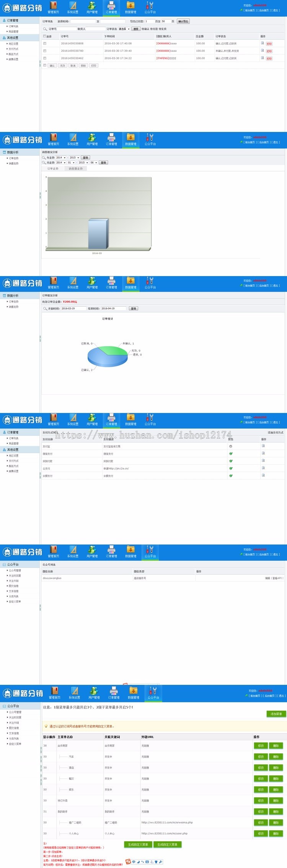Screen dimensions: 287x868
Task: Open 用户管理 icon on the 公众号列表 page
Action: point(92,549)
